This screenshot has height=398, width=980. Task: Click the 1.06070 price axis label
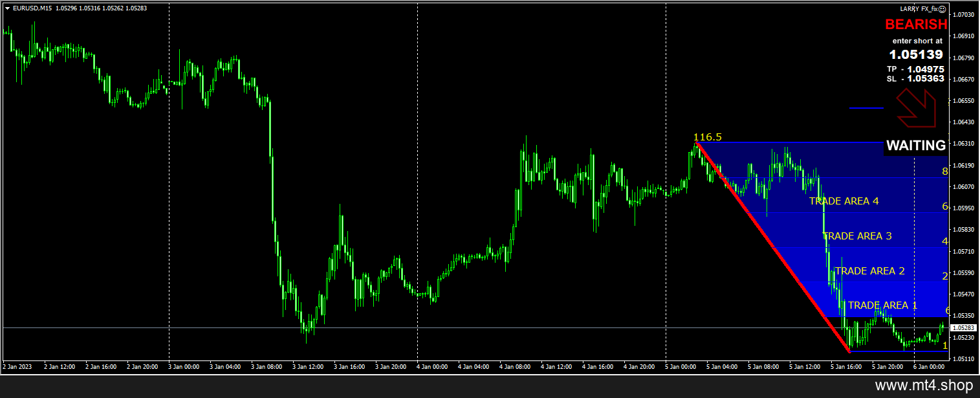pos(964,187)
